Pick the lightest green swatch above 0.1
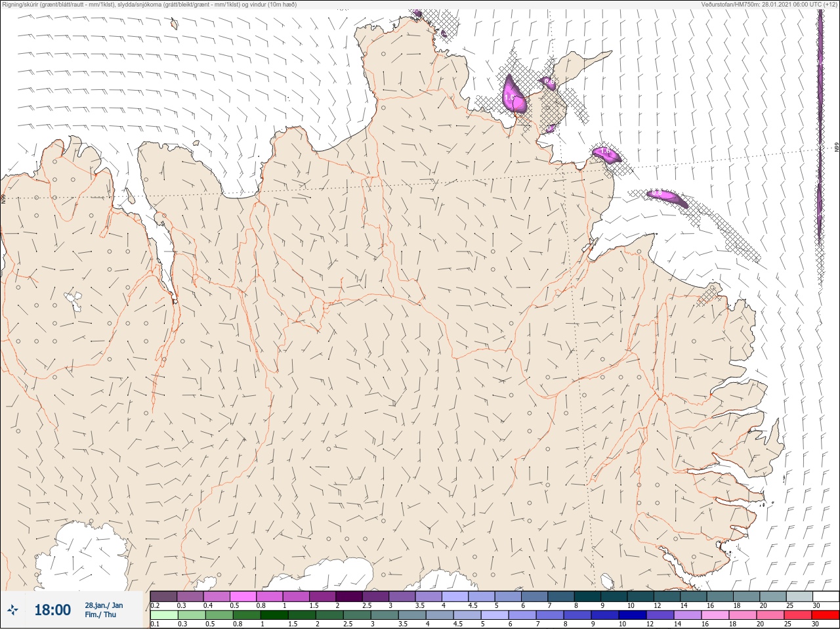840x629 pixels. pyautogui.click(x=163, y=615)
